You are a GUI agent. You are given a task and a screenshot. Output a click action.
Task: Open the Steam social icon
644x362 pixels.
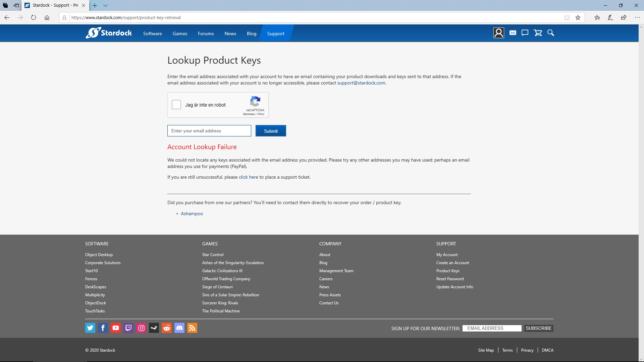(154, 328)
